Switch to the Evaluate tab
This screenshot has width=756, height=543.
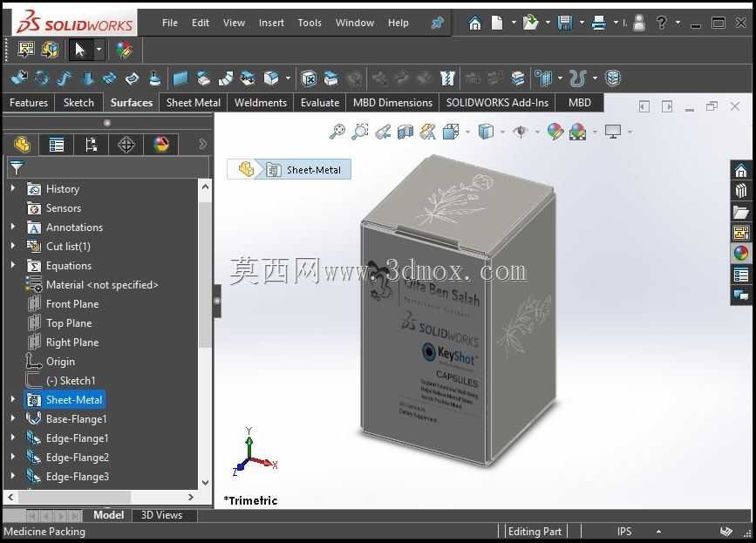coord(320,103)
